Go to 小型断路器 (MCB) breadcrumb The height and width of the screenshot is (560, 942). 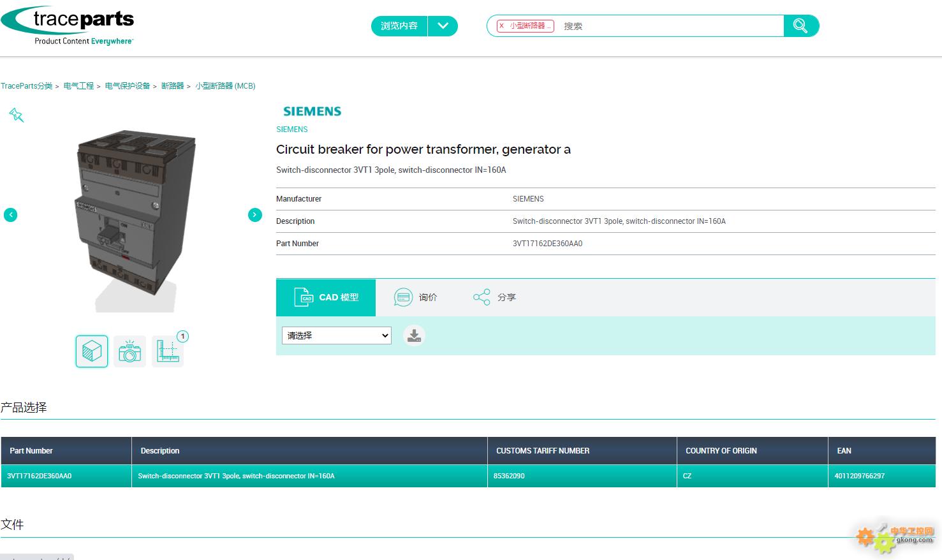(x=225, y=86)
